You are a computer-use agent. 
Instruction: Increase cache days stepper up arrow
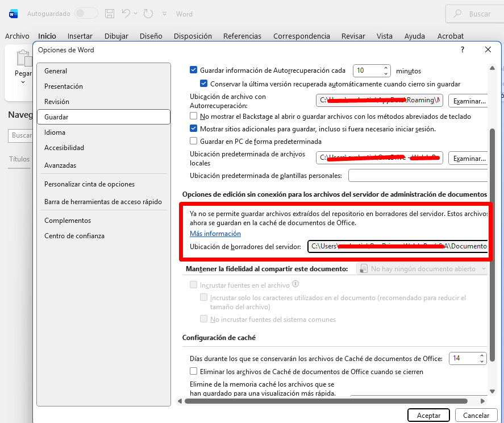coord(481,355)
